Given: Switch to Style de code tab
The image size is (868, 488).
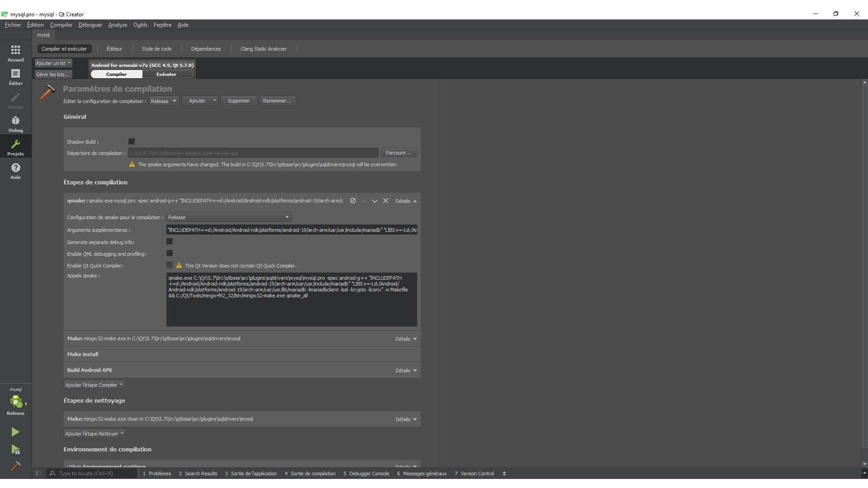Looking at the screenshot, I should pos(156,49).
